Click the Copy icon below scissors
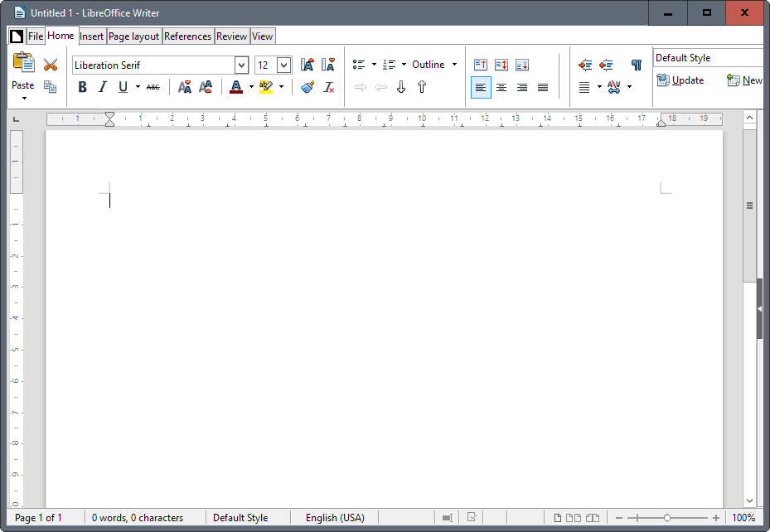The width and height of the screenshot is (770, 532). 50,87
